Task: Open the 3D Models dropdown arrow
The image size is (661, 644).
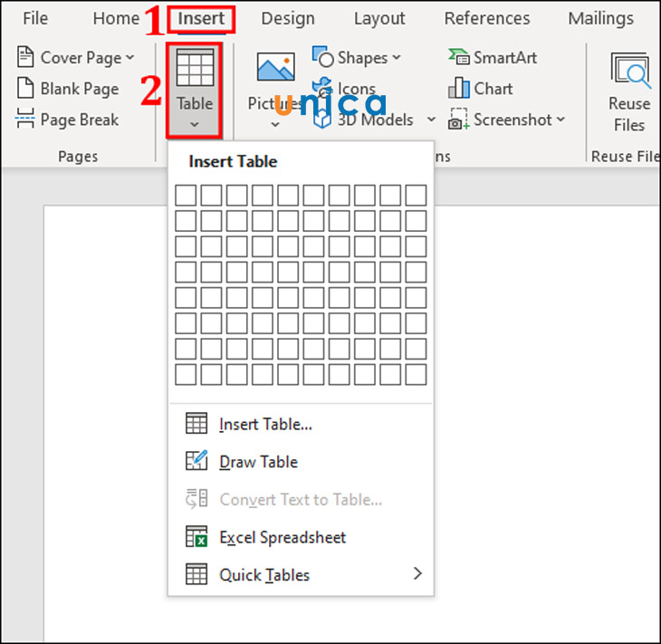Action: [431, 120]
